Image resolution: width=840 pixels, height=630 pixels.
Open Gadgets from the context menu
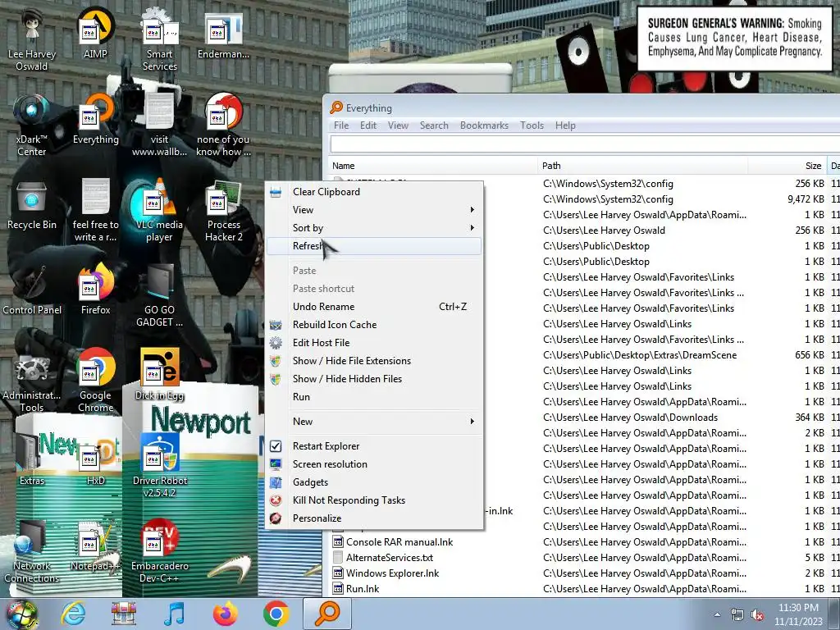click(373, 482)
